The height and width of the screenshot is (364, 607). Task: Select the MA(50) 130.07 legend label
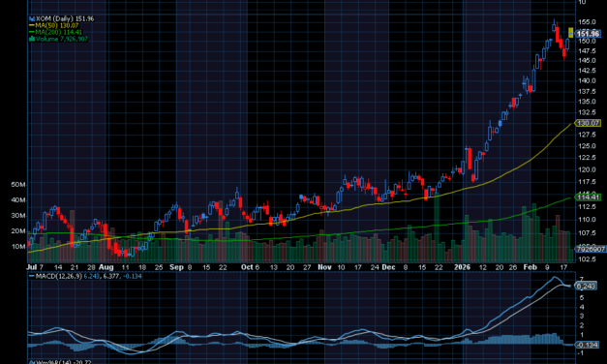pyautogui.click(x=57, y=25)
